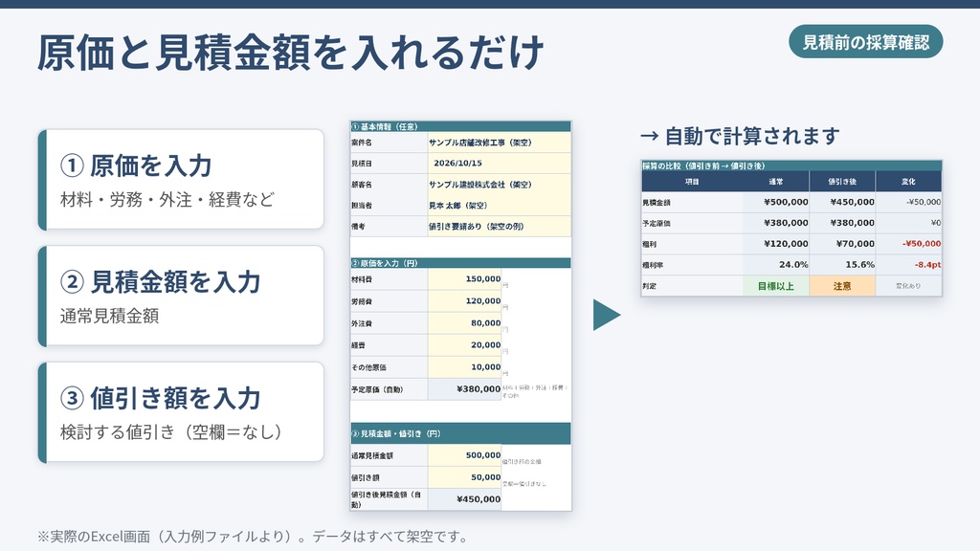
Task: Click the footnote about 実際のExcel画面
Action: coord(253,537)
